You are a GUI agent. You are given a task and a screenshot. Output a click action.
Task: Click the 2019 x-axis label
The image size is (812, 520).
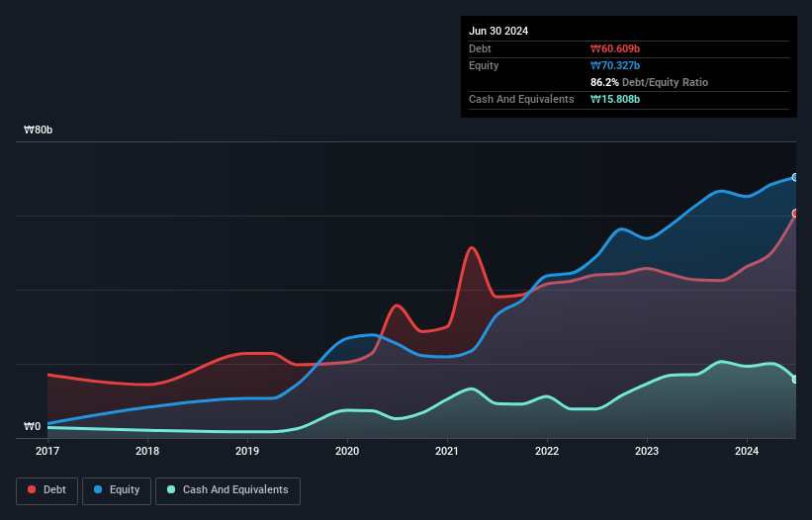click(x=247, y=451)
